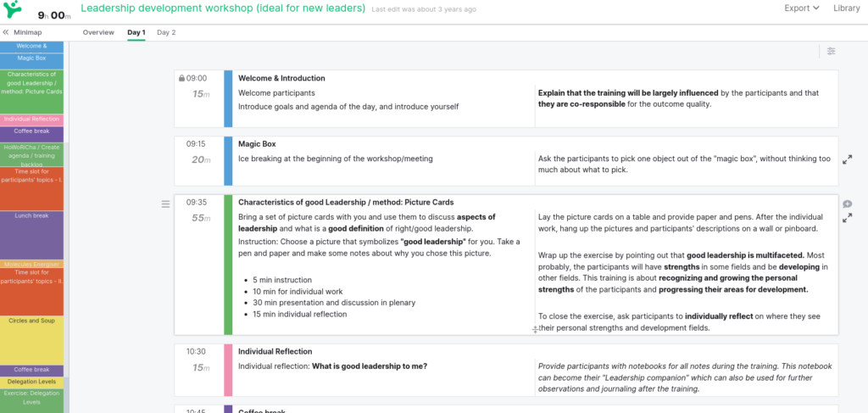Open the session display settings sliders icon

pyautogui.click(x=832, y=52)
